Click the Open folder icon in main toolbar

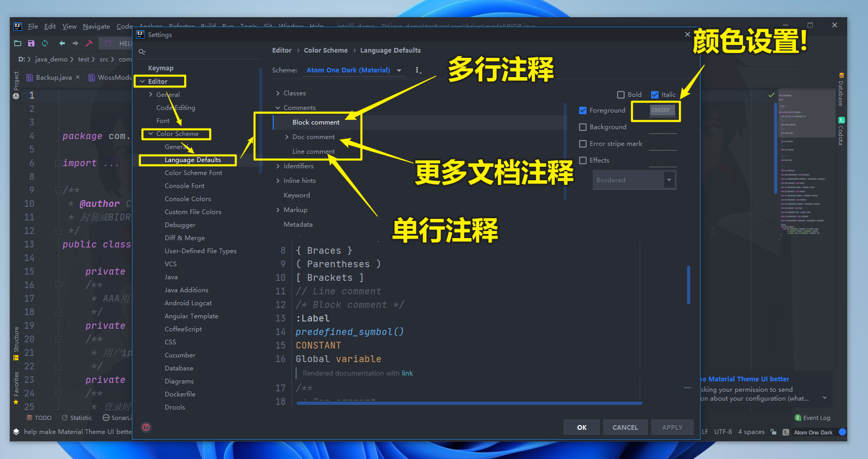pyautogui.click(x=18, y=43)
